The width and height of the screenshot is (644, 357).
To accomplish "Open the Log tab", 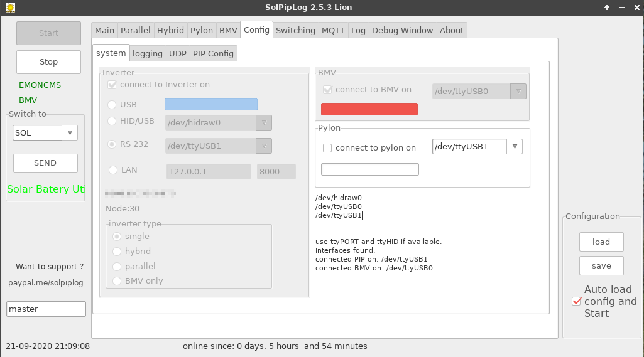I will [358, 30].
